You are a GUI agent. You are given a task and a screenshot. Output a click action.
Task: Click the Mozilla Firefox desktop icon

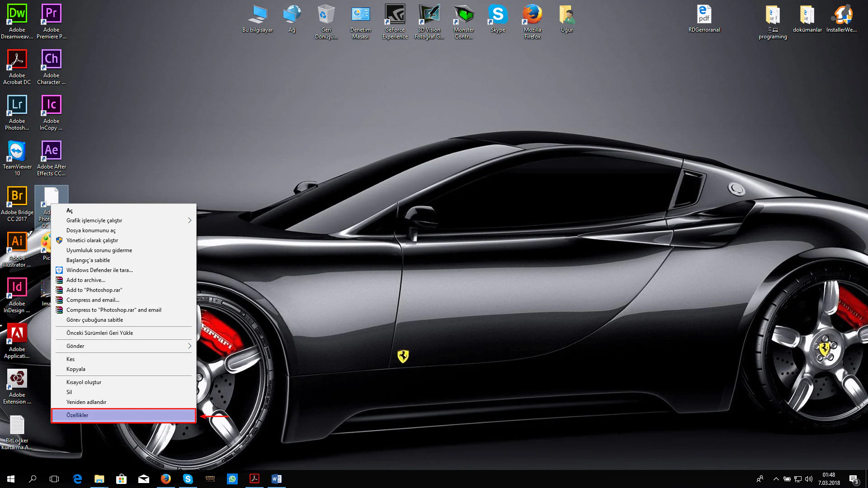tap(532, 14)
